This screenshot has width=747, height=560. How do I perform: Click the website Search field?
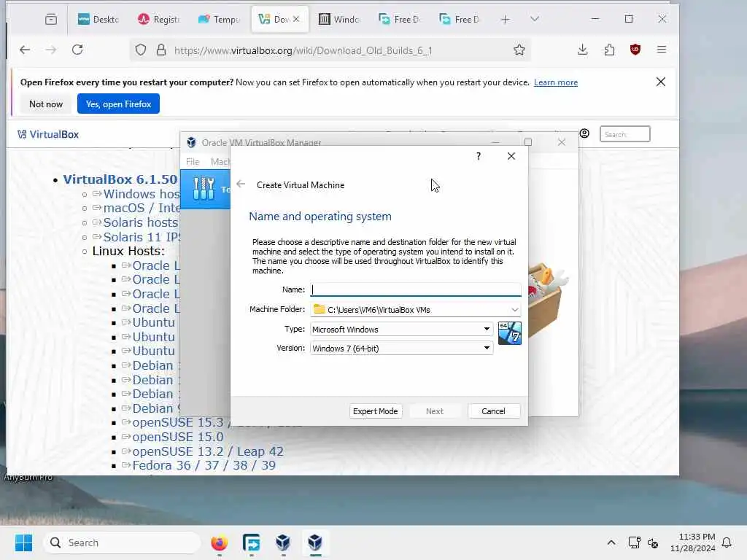pyautogui.click(x=624, y=134)
